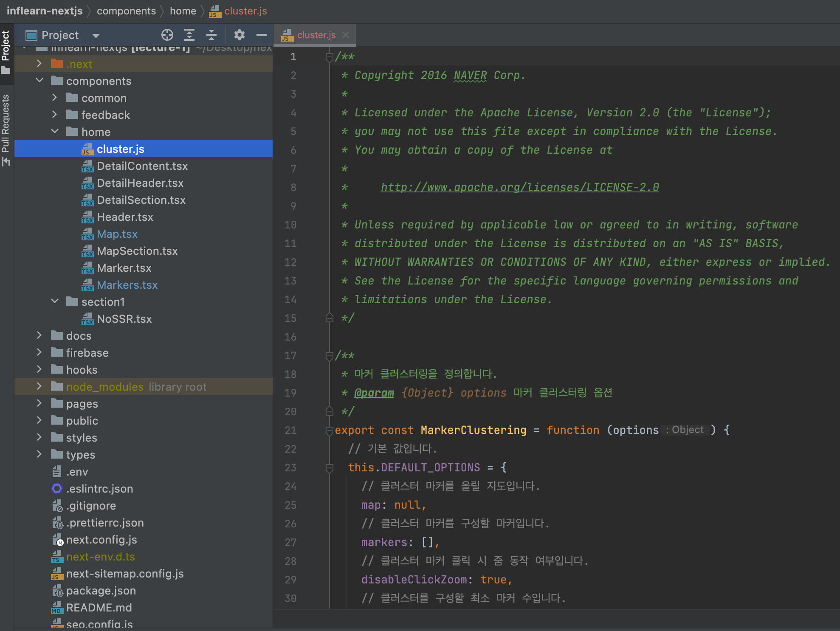
Task: Hide the Project panel with minus icon
Action: (262, 35)
